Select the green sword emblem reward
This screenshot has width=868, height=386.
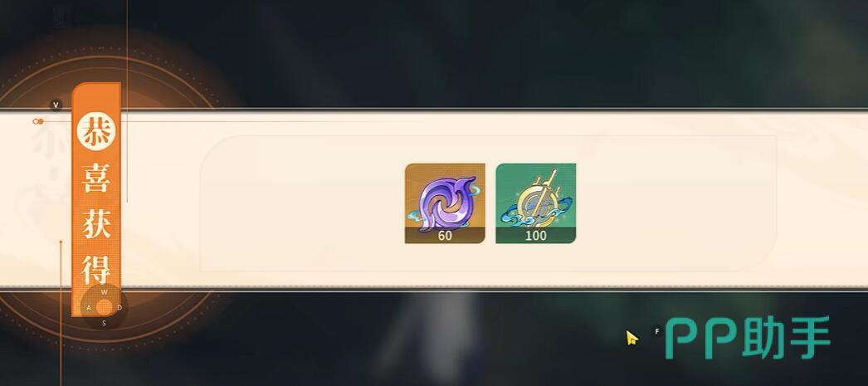pos(536,203)
